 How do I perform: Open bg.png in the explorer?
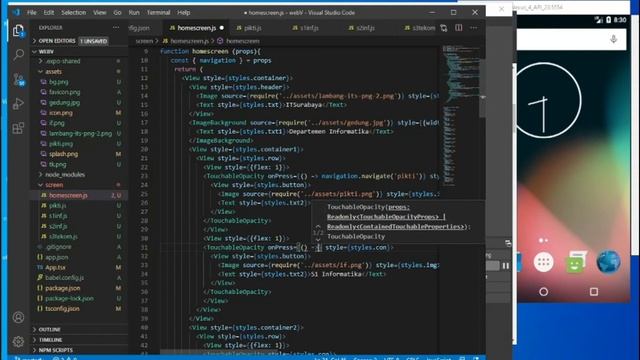coord(58,82)
